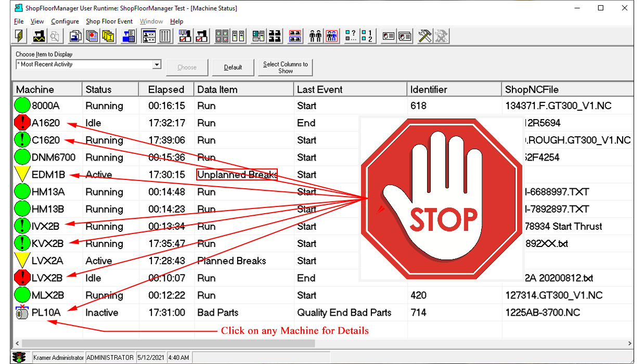Sort by the Data Item column header
Screen dimensions: 644x364
tap(244, 89)
